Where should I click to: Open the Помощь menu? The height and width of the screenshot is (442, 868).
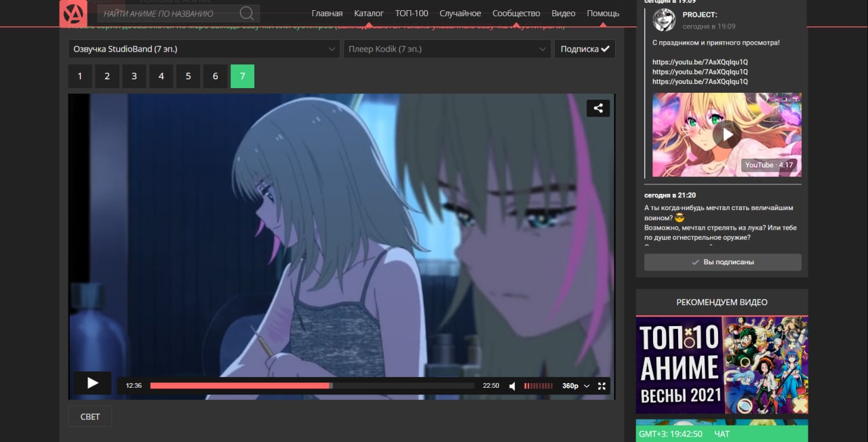[603, 14]
